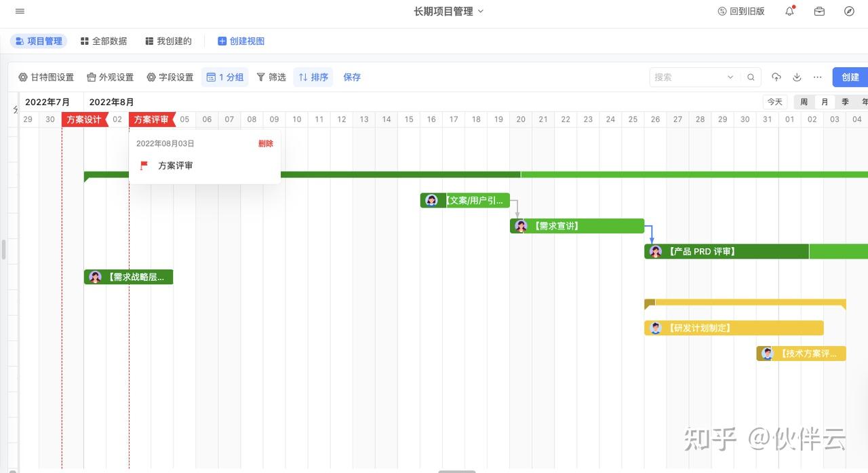Click the magnifier search icon
The width and height of the screenshot is (868, 473).
751,77
